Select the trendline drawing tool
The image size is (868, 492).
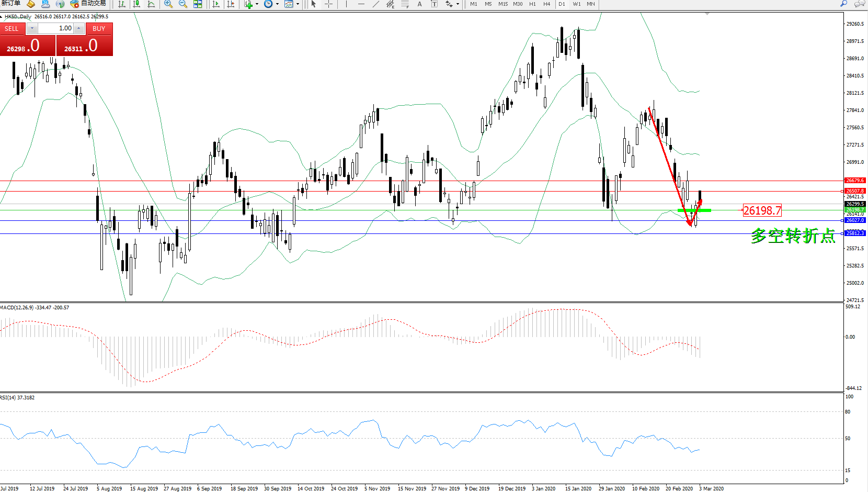click(x=375, y=4)
